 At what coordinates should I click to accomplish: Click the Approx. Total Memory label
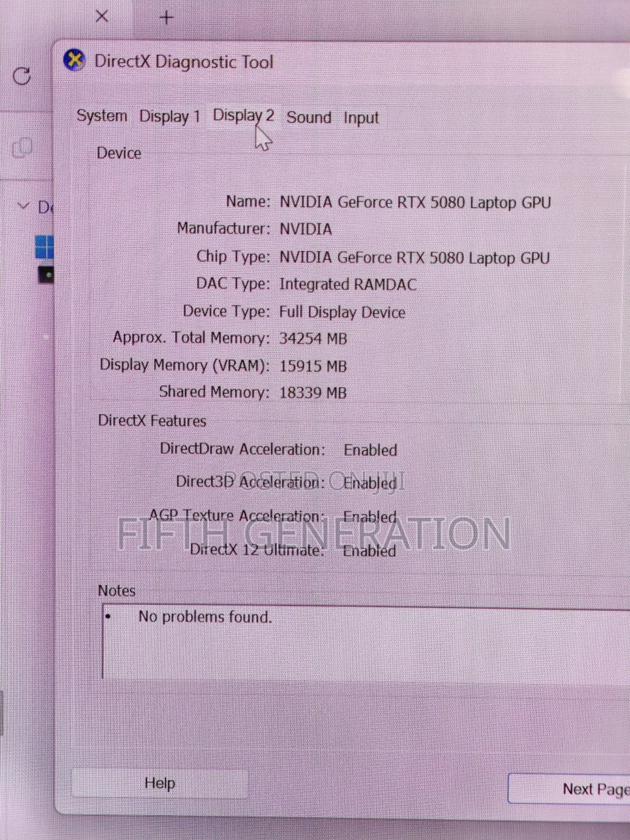coord(191,338)
